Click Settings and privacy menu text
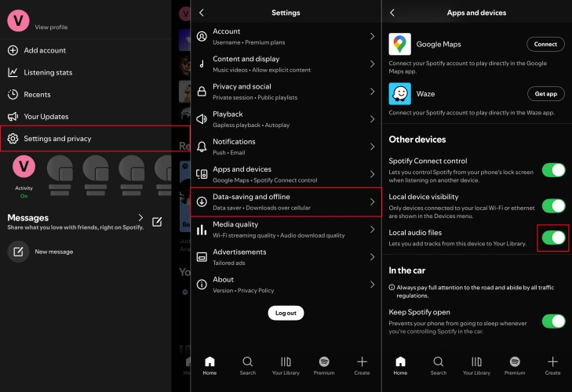This screenshot has width=572, height=392. 57,139
